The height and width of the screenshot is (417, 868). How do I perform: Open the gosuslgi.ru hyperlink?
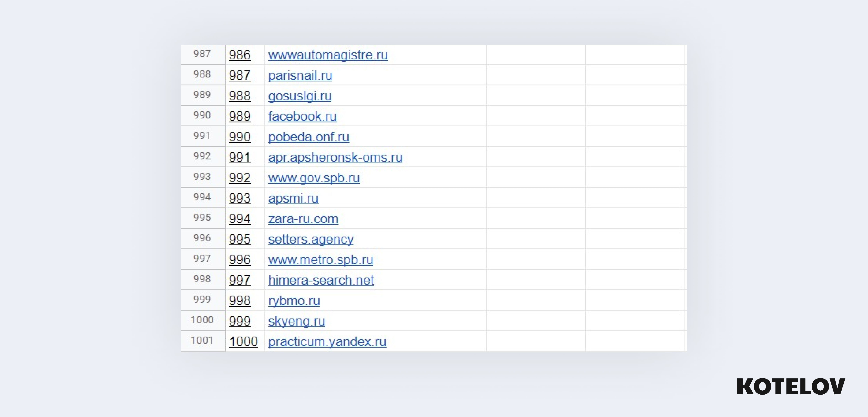click(300, 96)
